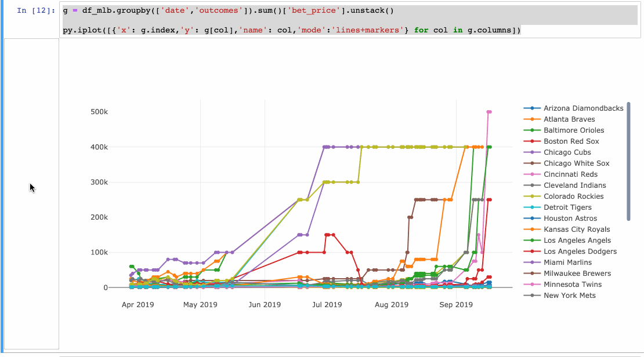Click the pink peak data point near 500k

[489, 110]
